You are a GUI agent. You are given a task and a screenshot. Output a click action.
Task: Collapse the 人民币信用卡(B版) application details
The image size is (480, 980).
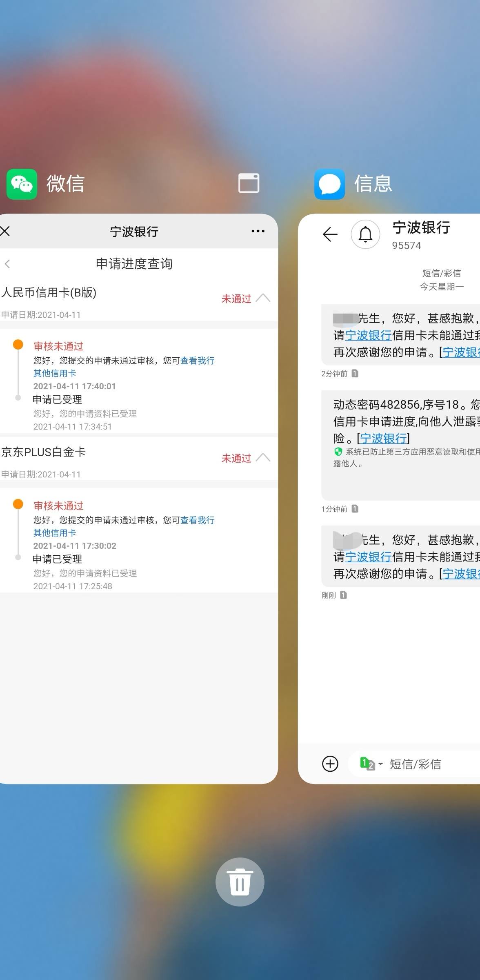tap(263, 298)
